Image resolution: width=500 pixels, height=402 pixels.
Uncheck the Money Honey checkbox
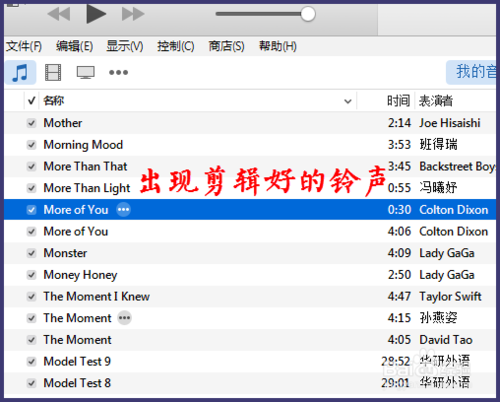(31, 275)
